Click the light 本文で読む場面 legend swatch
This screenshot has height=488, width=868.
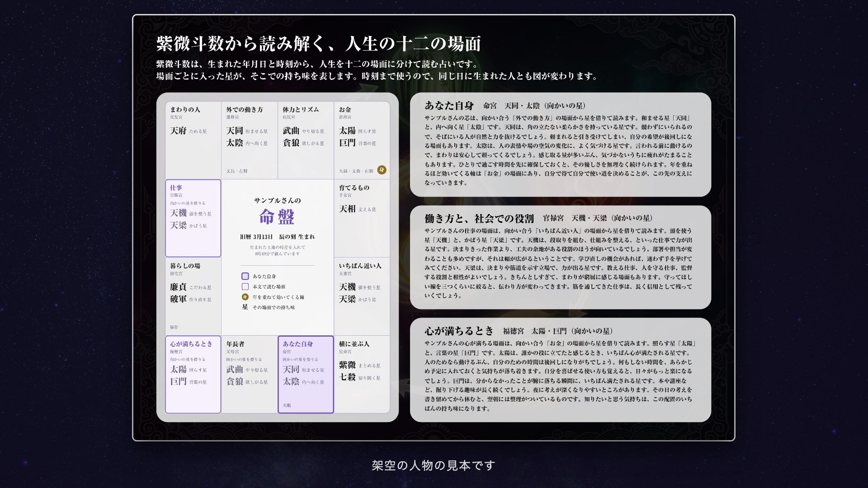point(245,286)
